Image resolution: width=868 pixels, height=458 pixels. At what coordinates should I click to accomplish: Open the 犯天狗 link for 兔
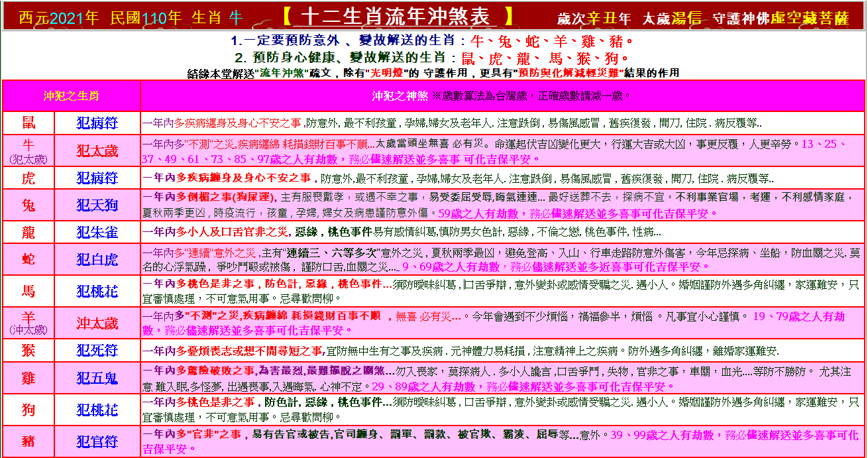tap(97, 205)
